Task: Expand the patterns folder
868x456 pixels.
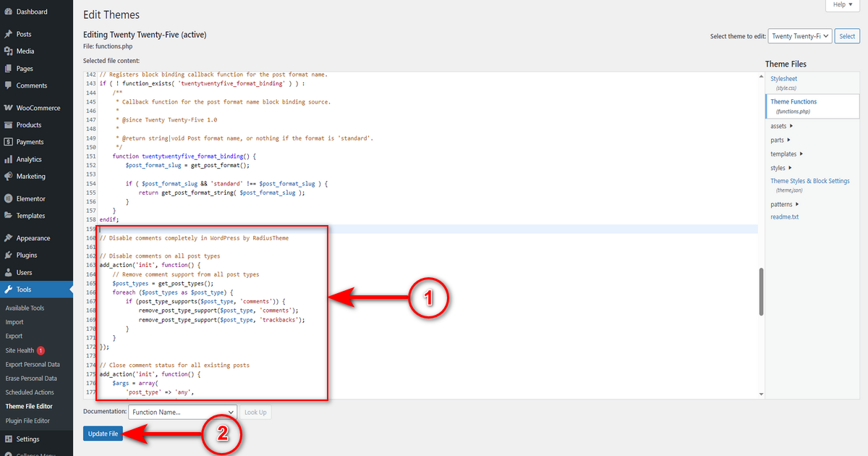Action: coord(785,204)
